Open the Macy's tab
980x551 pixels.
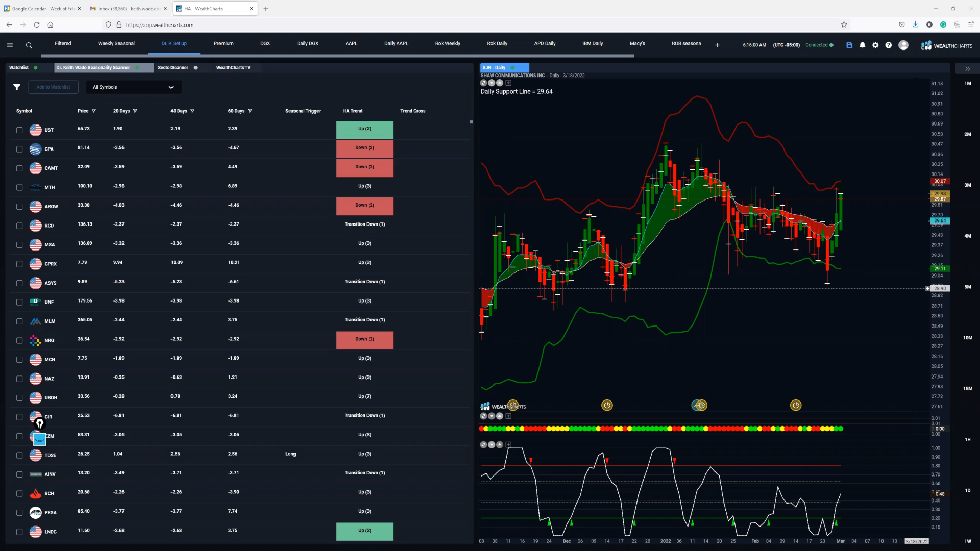[x=637, y=43]
